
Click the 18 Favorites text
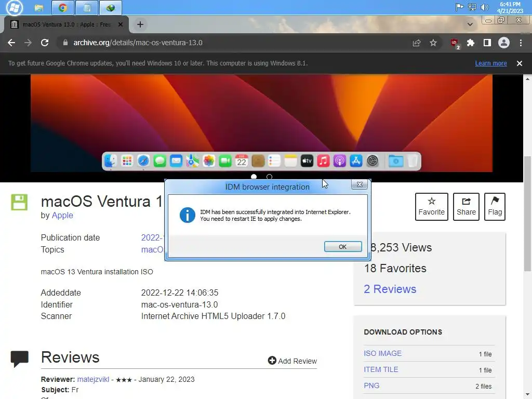pyautogui.click(x=395, y=269)
